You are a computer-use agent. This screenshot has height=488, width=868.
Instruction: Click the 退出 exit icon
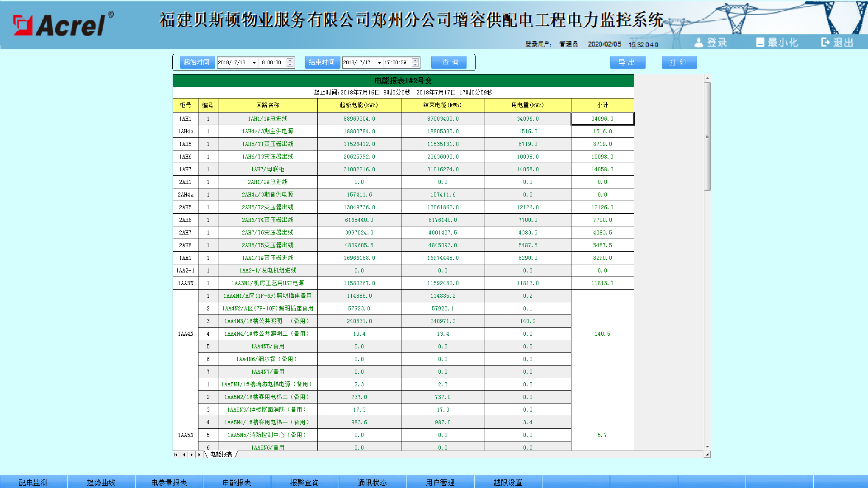tap(826, 42)
